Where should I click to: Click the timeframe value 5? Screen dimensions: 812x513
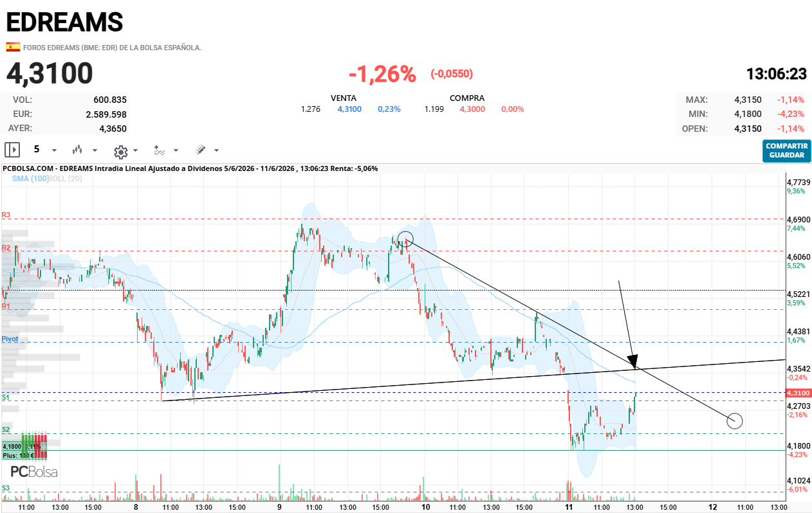37,149
